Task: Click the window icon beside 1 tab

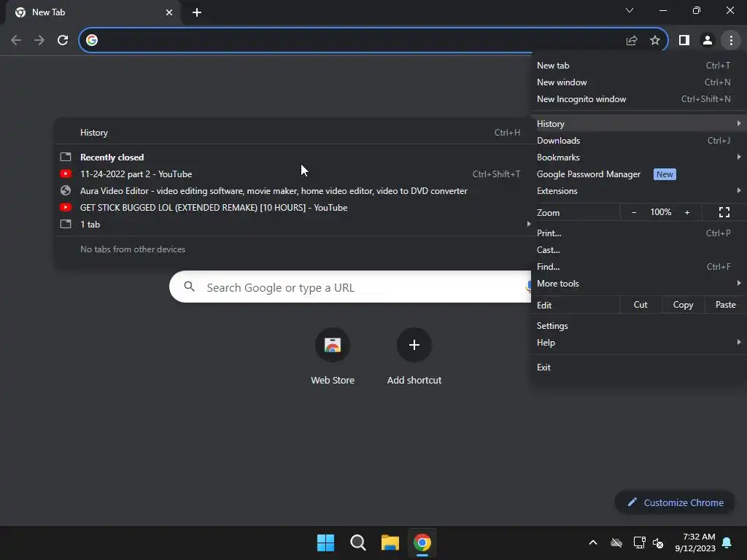Action: pyautogui.click(x=66, y=224)
